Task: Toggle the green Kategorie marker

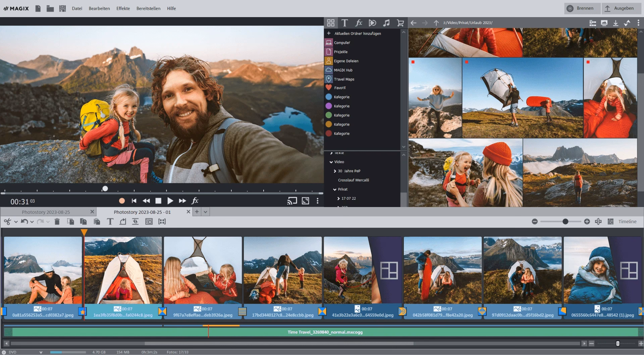Action: [328, 115]
